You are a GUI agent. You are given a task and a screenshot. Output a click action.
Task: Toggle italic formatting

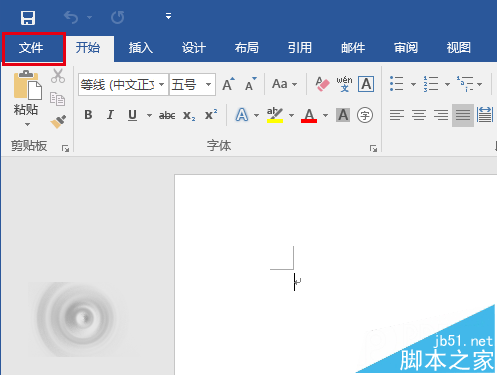coord(110,115)
